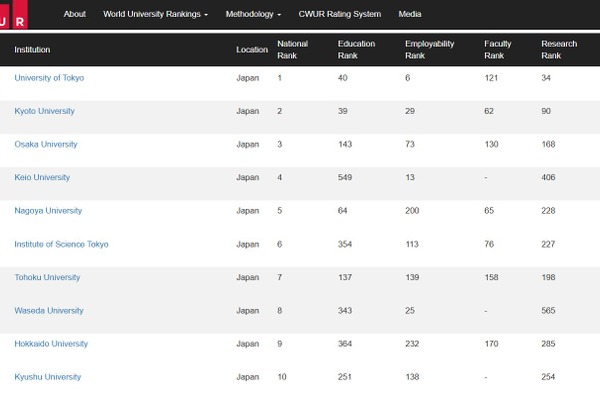Select Tohoku University faculty rank 158
This screenshot has height=400, width=600.
click(491, 277)
